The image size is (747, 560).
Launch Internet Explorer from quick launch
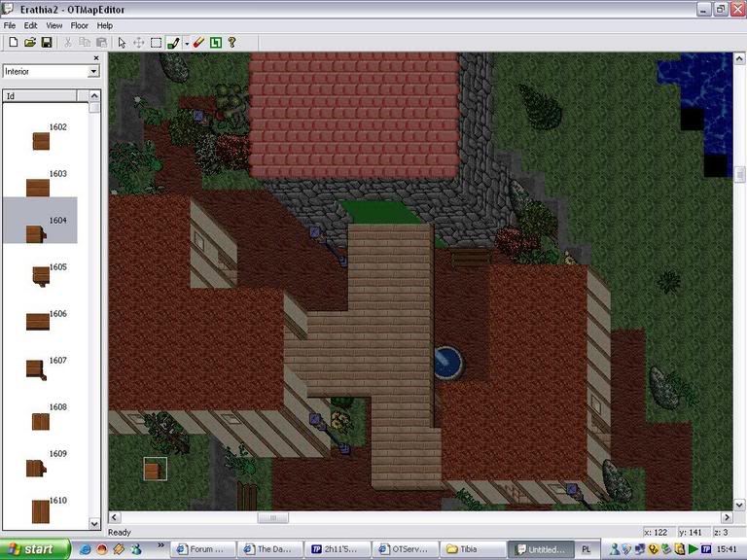point(86,549)
